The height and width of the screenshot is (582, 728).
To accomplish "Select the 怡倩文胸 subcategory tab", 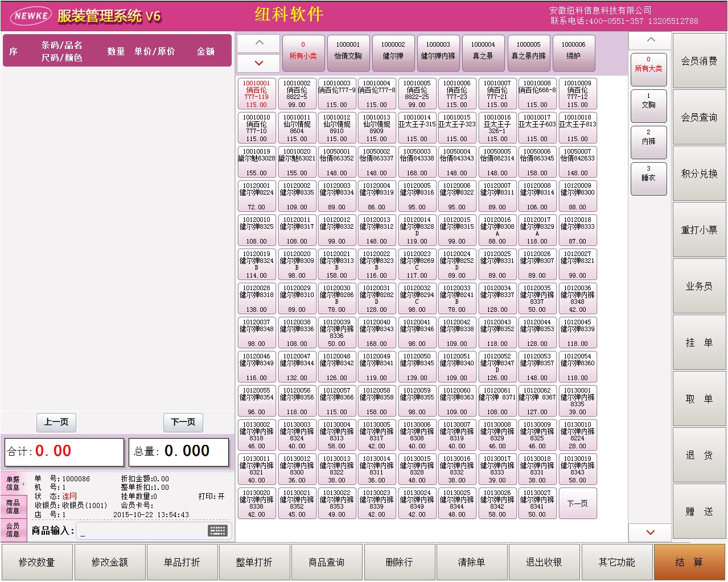I will coord(348,51).
